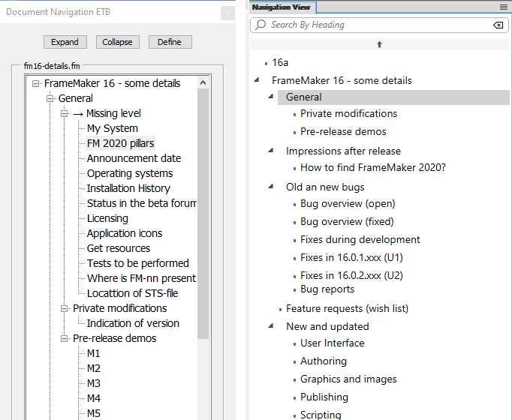Go to Authoring heading
This screenshot has width=512, height=420.
point(324,361)
